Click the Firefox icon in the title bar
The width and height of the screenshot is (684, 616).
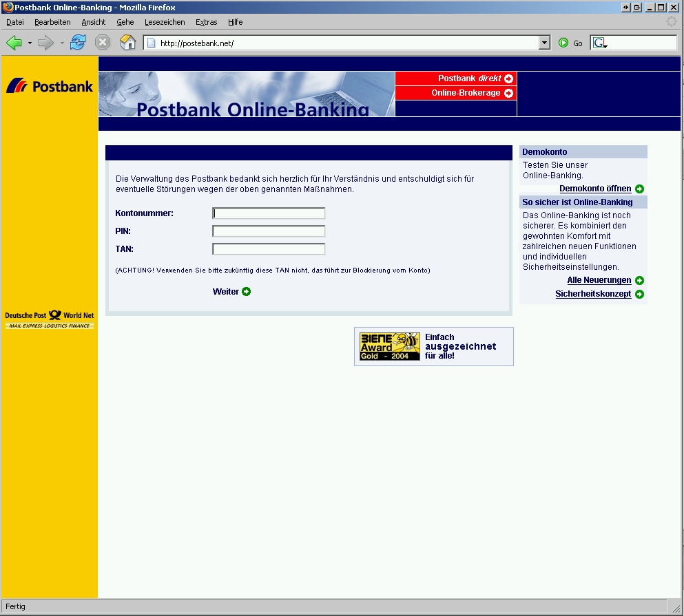tap(8, 7)
